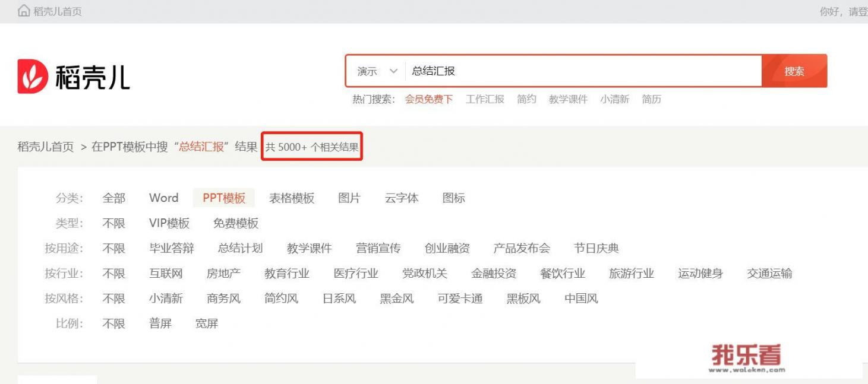
Task: Filter by 可爱卡通 style
Action: pos(460,299)
